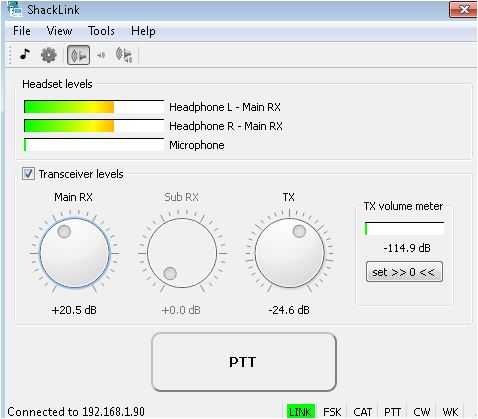Image resolution: width=478 pixels, height=419 pixels.
Task: Open the Tools menu
Action: 101,31
